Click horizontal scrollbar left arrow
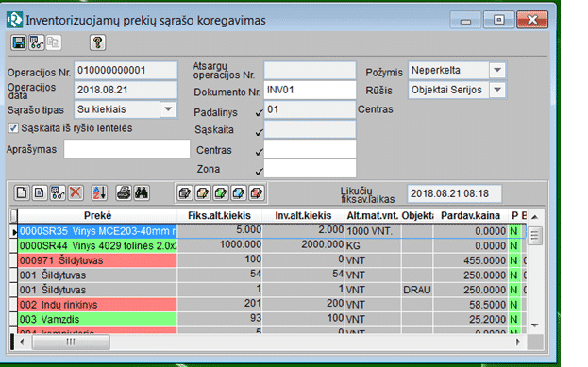Screen dimensions: 588x367 tap(22, 342)
